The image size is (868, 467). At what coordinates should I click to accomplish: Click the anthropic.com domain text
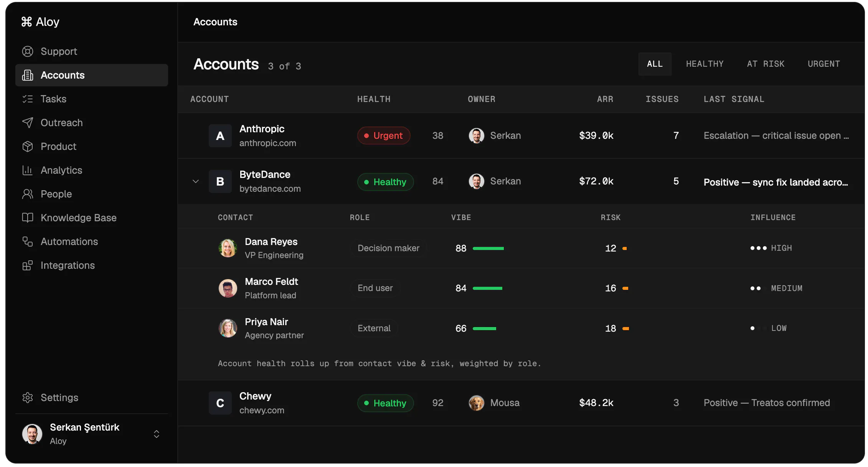pyautogui.click(x=268, y=143)
